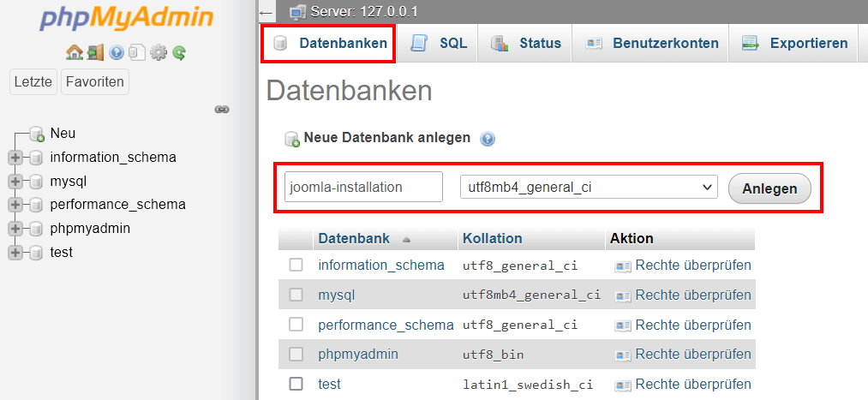Click the Anlegen button
This screenshot has height=400, width=868.
pos(769,188)
